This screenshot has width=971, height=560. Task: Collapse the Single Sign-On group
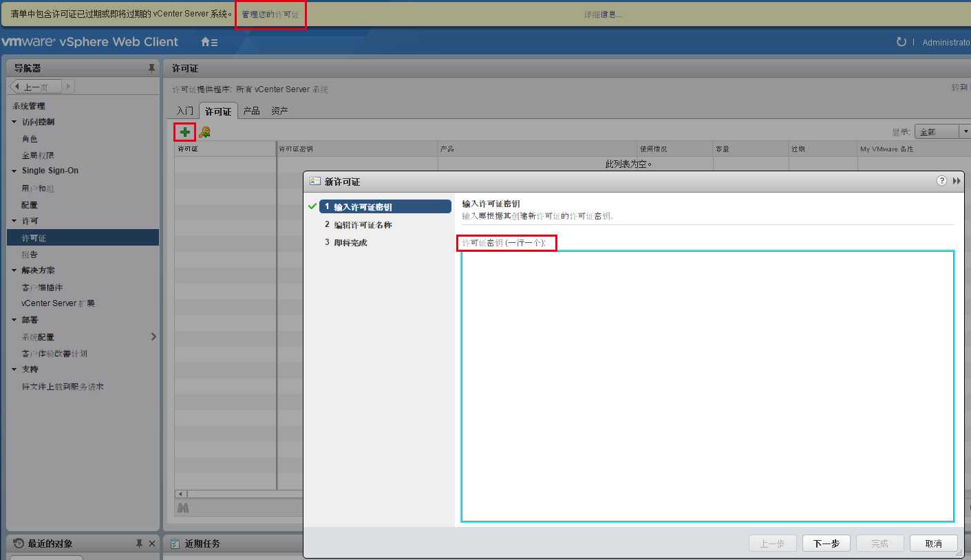coord(15,171)
